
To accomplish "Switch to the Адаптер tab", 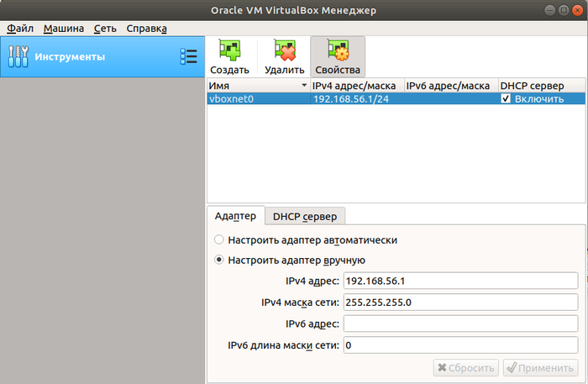I will coord(235,216).
